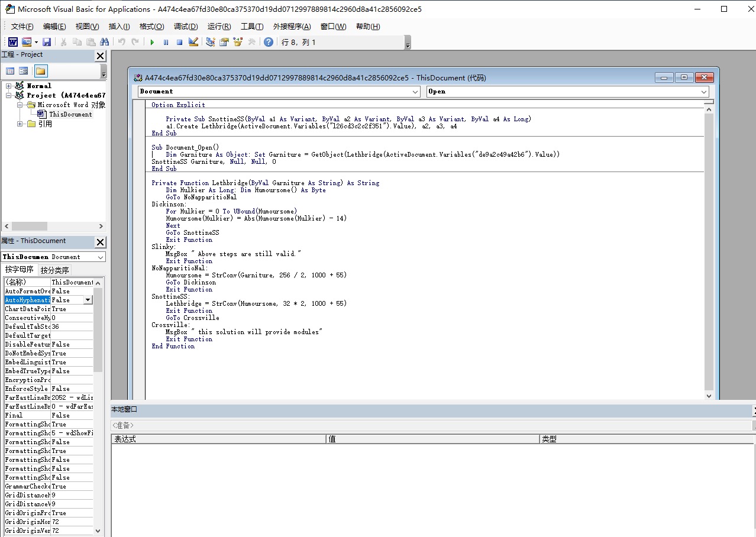Open the 外接程序(A) menu
This screenshot has height=537, width=756.
tap(292, 27)
